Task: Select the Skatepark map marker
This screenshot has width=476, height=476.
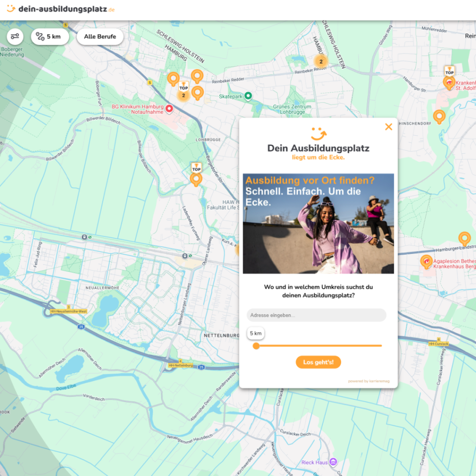Action: [248, 96]
